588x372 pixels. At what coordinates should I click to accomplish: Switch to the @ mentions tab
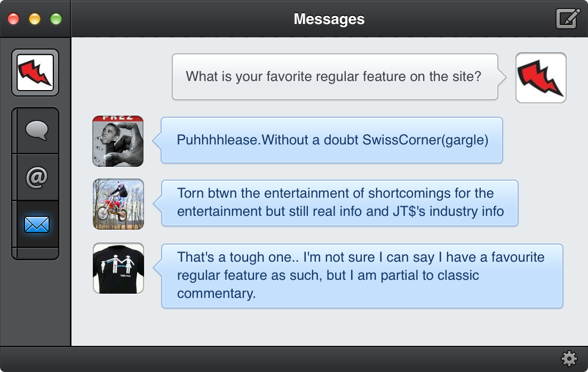[36, 177]
